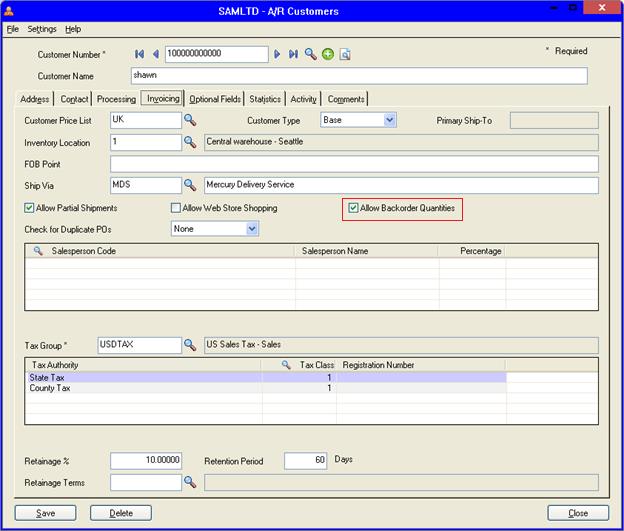Click Ship Via code field
624x531 pixels.
point(146,185)
